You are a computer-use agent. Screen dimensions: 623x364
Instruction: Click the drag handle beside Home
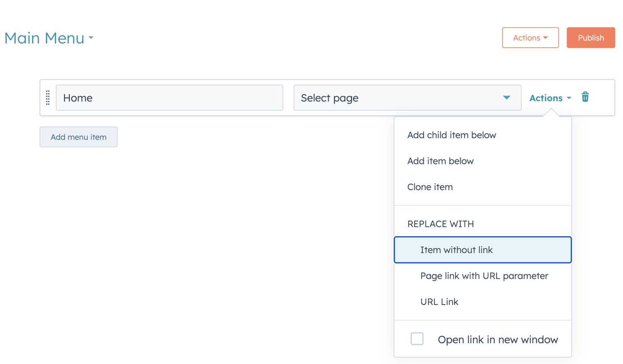[x=47, y=98]
